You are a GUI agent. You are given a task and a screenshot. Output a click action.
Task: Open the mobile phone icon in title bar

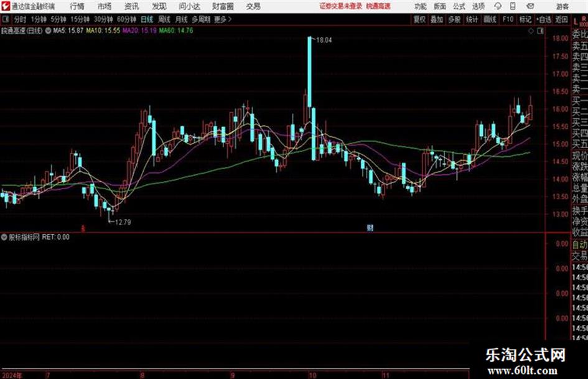coord(513,6)
